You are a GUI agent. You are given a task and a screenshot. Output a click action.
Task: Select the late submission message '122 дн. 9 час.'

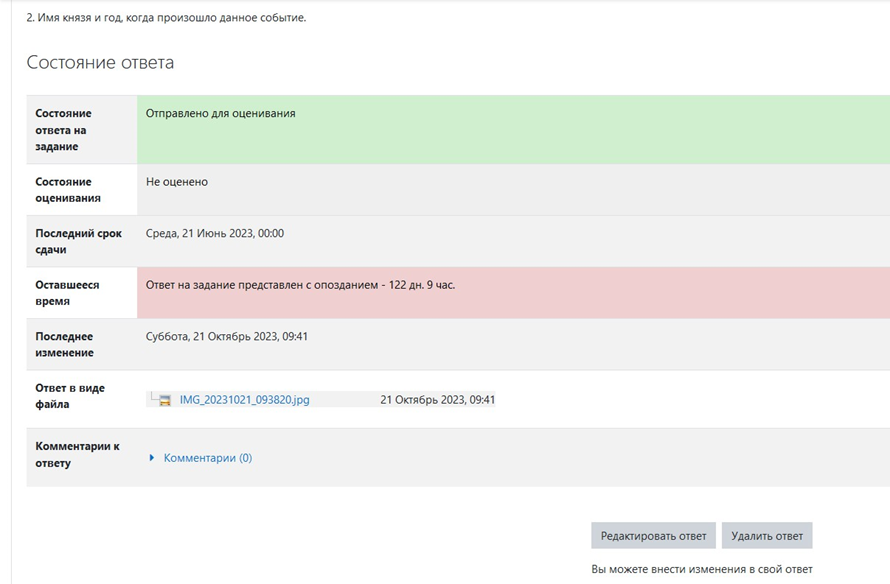[422, 285]
